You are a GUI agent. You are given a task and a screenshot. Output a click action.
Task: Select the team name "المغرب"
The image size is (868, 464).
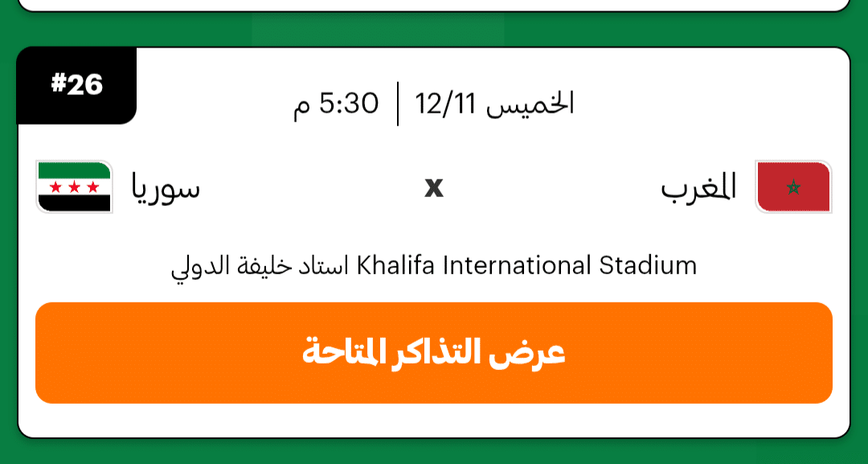point(698,188)
